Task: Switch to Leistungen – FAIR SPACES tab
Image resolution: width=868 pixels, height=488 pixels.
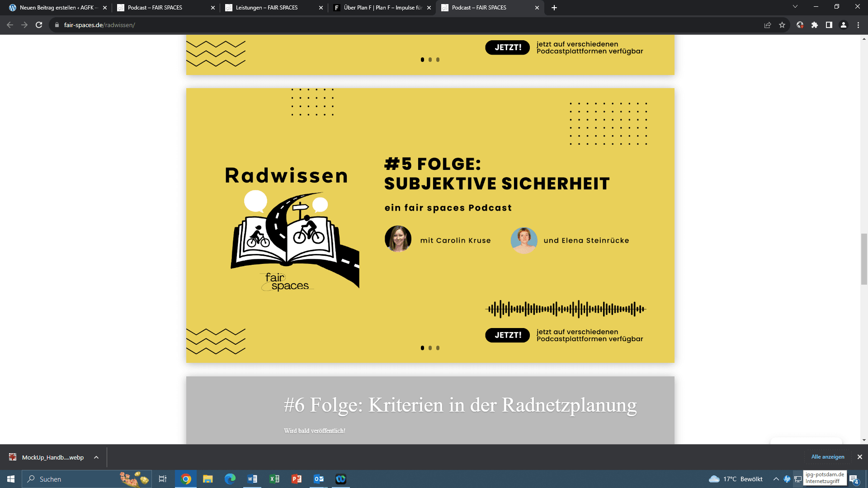Action: coord(267,8)
